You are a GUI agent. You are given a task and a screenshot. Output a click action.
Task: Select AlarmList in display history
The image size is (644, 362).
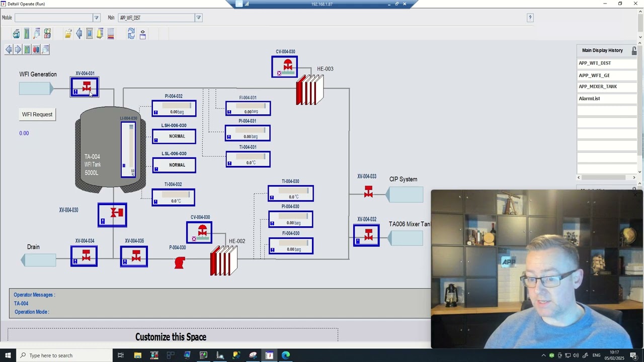tap(607, 99)
